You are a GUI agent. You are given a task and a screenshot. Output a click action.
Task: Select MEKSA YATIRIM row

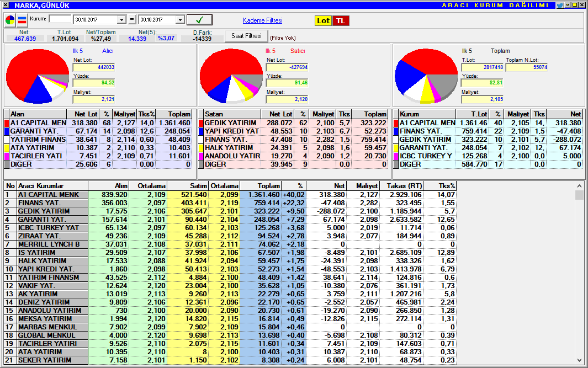point(230,318)
